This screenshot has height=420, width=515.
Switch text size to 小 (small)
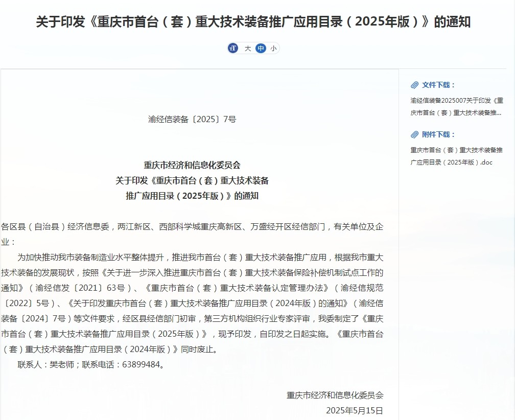(273, 48)
